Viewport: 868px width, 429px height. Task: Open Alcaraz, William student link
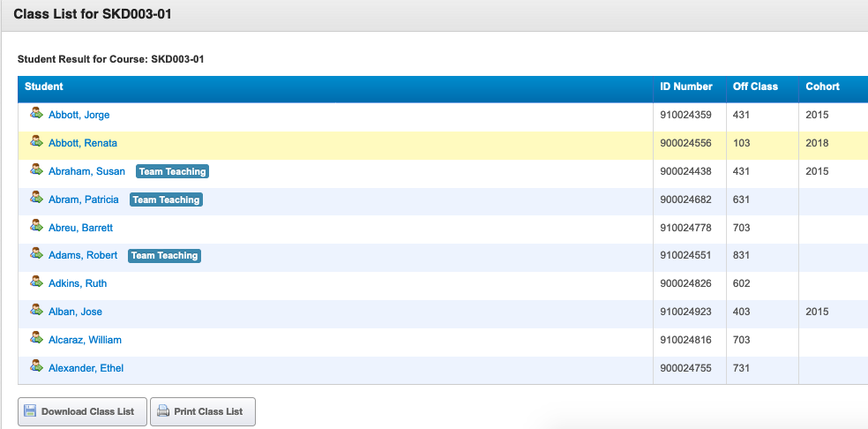85,340
